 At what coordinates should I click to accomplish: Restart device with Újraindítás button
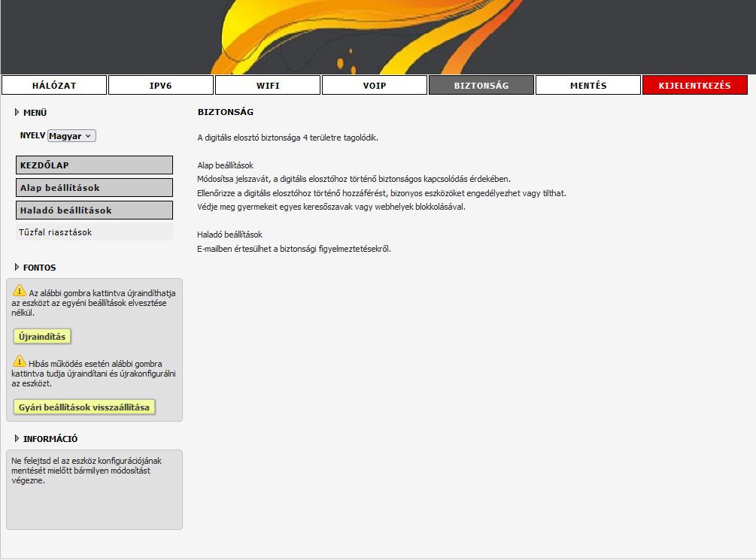(x=42, y=337)
